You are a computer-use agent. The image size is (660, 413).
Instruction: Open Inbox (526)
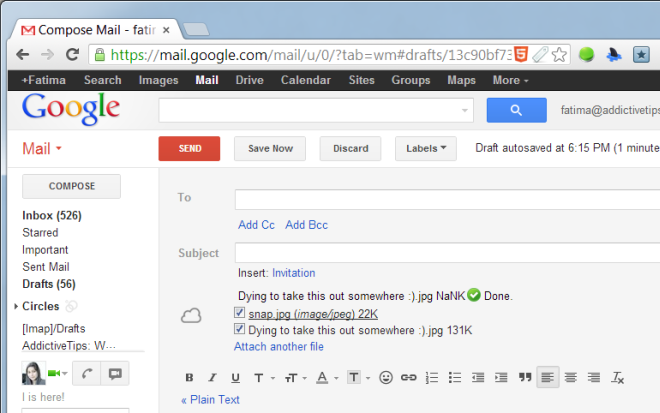point(52,216)
